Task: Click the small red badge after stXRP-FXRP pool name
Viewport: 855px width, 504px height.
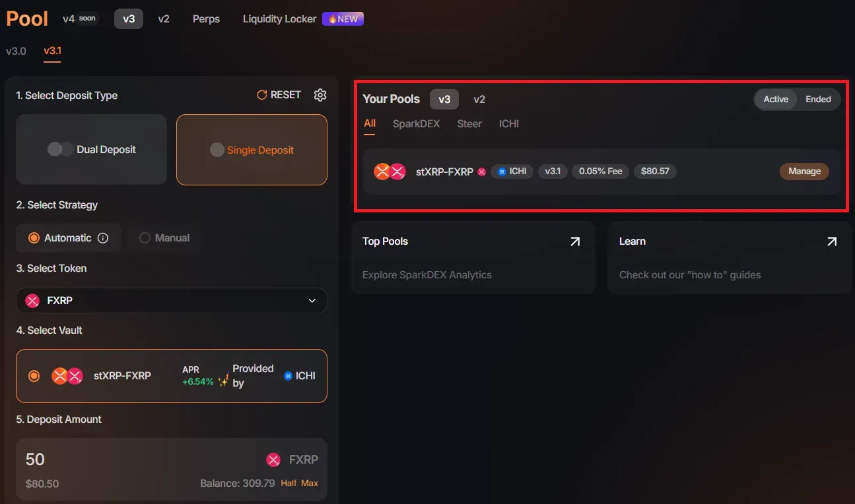Action: [482, 172]
